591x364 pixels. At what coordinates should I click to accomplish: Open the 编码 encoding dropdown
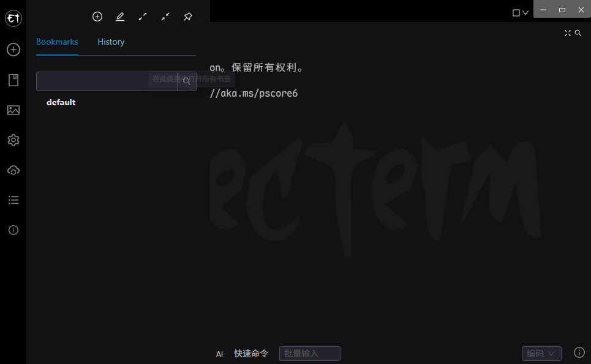[541, 353]
